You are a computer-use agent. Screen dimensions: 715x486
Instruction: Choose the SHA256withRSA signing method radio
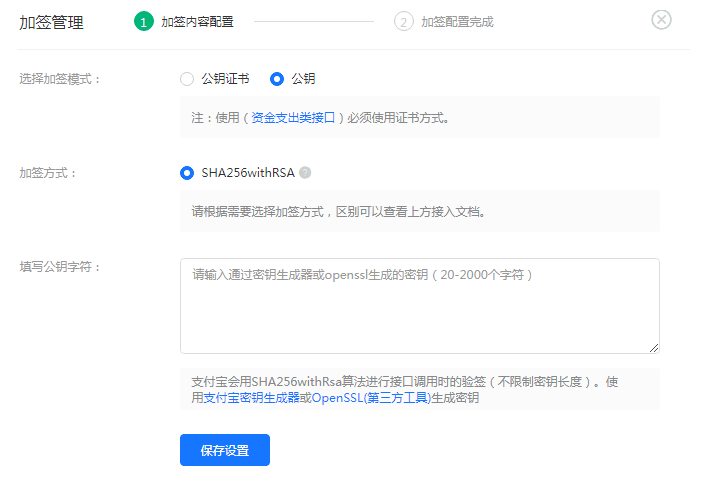(187, 173)
